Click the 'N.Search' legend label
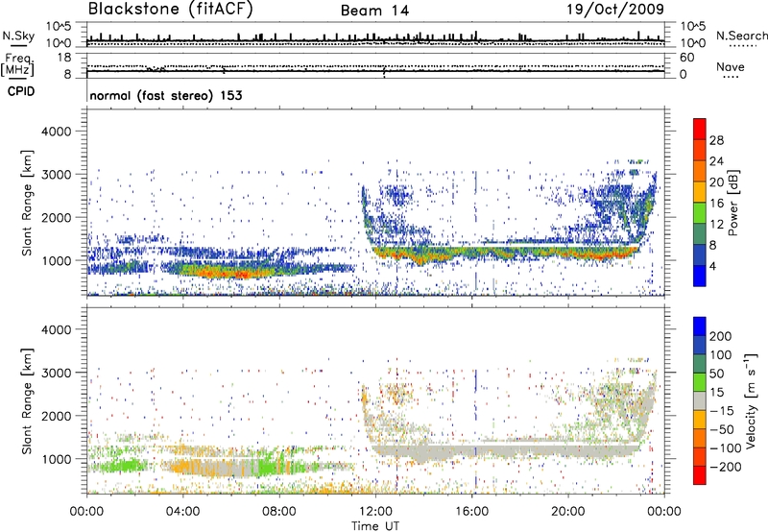768x532 pixels. (741, 36)
